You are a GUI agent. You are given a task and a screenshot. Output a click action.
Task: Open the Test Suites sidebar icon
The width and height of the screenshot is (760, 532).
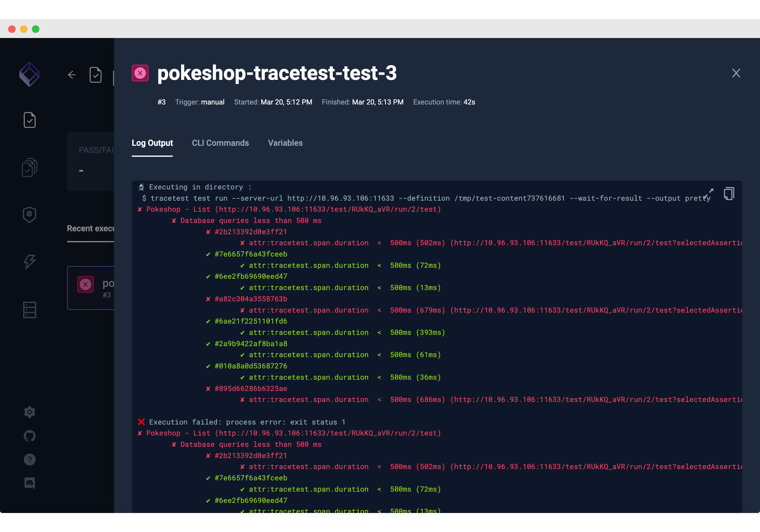29,167
